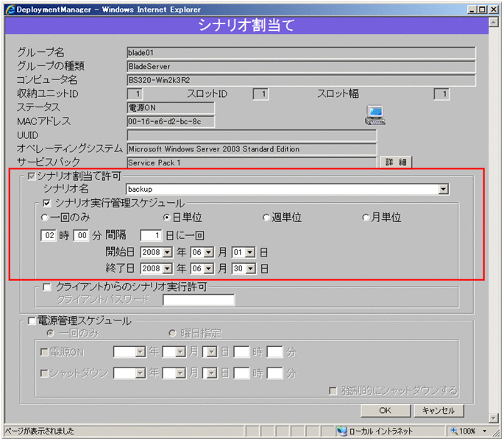Click the ページが表示されました status text
The image size is (504, 441).
click(x=40, y=431)
